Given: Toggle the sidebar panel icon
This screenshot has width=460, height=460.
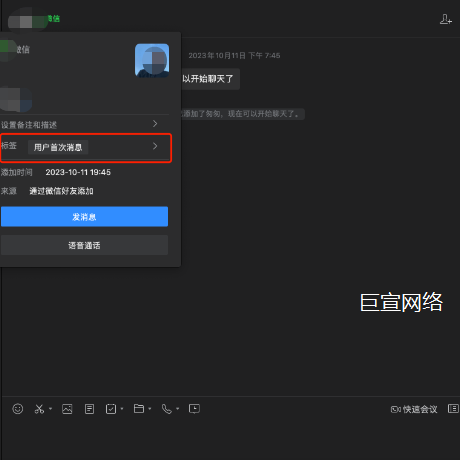Looking at the screenshot, I should click(453, 409).
